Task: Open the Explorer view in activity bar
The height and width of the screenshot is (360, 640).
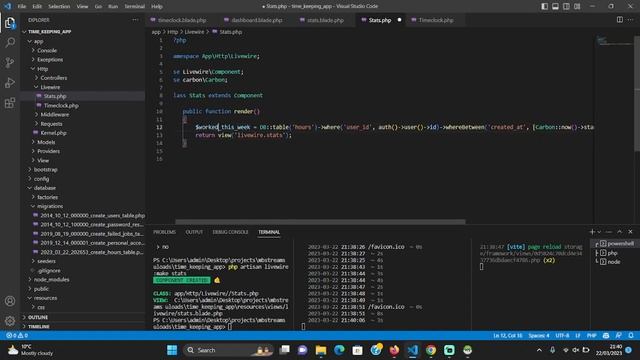Action: (10, 23)
